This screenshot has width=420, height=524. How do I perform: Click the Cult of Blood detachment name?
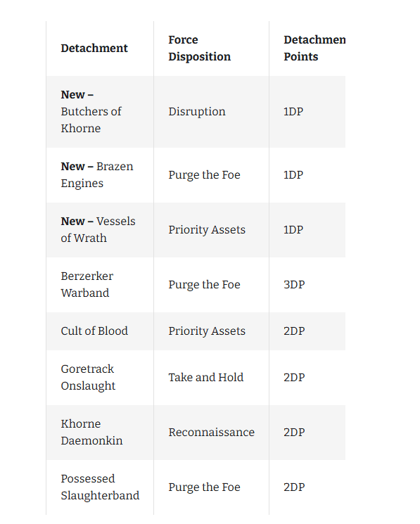pos(94,331)
